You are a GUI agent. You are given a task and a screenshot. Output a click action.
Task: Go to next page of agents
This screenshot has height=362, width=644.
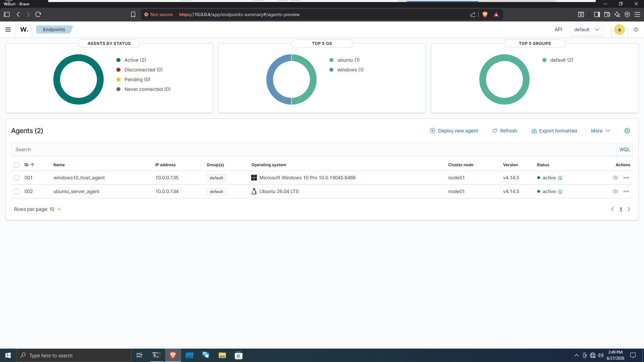point(629,209)
